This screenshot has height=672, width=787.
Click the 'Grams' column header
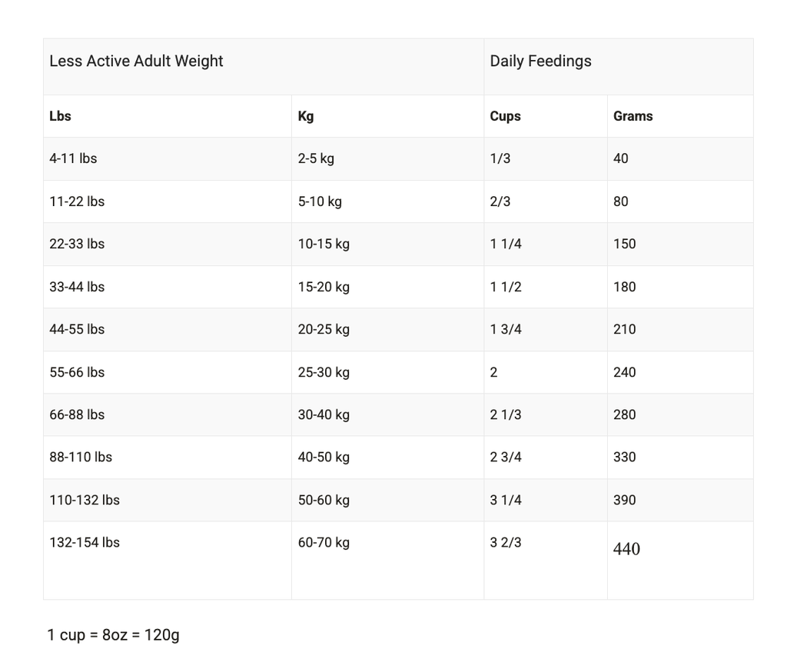633,116
